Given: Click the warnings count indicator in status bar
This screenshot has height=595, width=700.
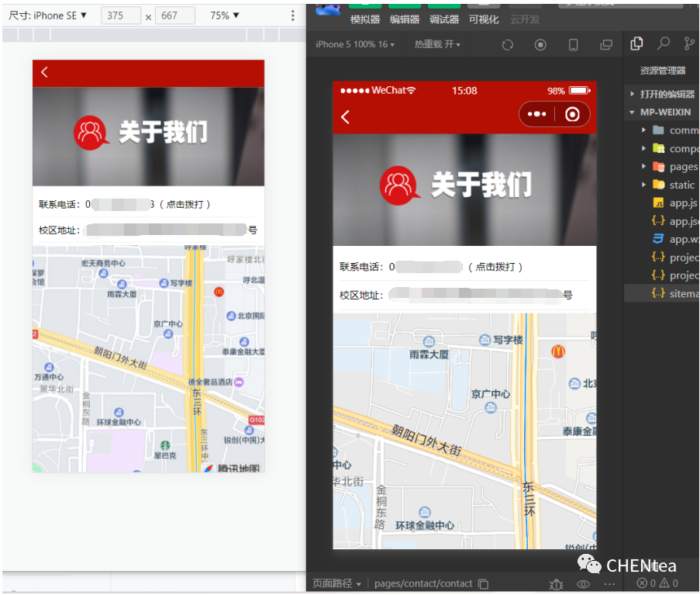Looking at the screenshot, I should (x=669, y=583).
